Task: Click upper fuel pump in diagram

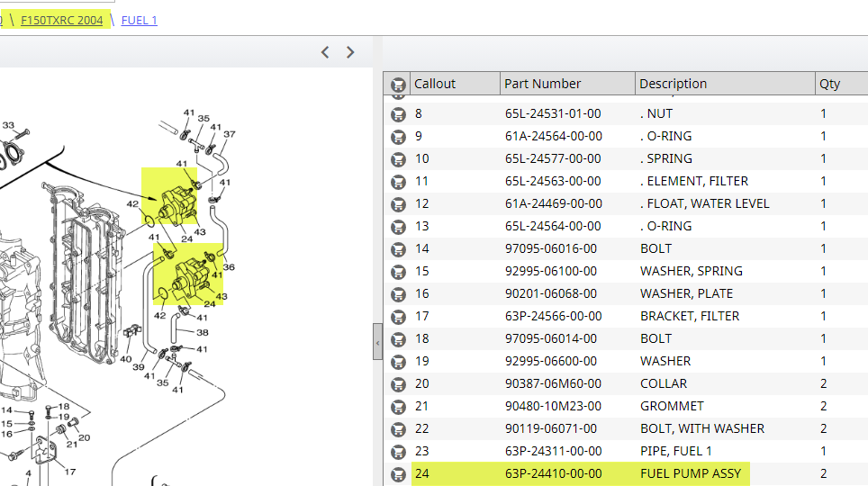Action: (177, 205)
